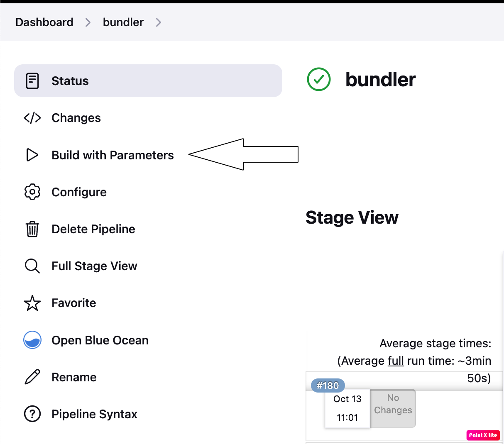Click the Delete Pipeline trash icon
Image resolution: width=504 pixels, height=444 pixels.
click(32, 229)
